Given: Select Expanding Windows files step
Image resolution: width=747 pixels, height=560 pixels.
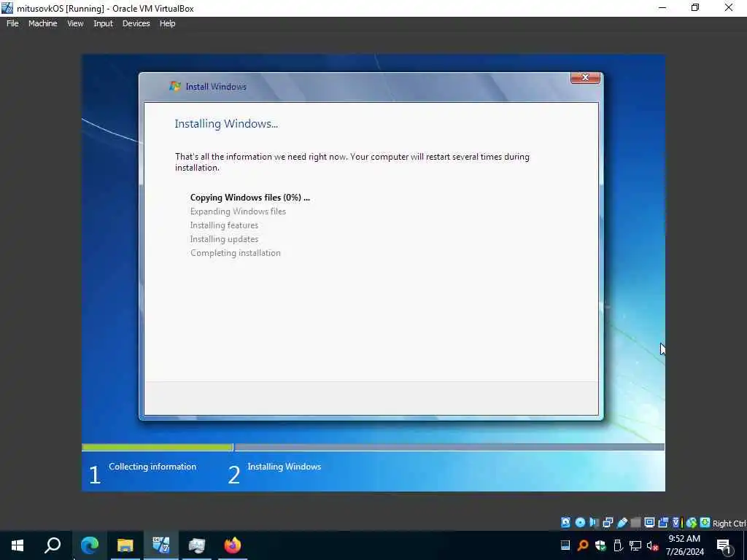Looking at the screenshot, I should pyautogui.click(x=238, y=211).
